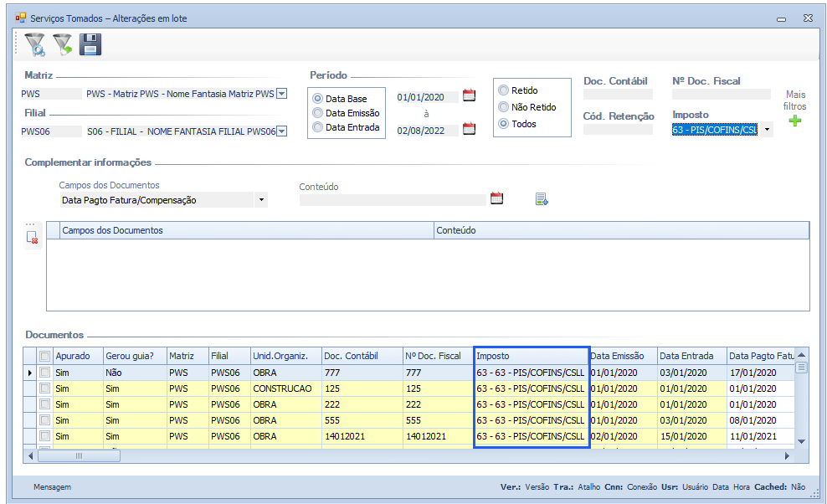The image size is (827, 504).
Task: Expand the Matriz dropdown
Action: (281, 94)
